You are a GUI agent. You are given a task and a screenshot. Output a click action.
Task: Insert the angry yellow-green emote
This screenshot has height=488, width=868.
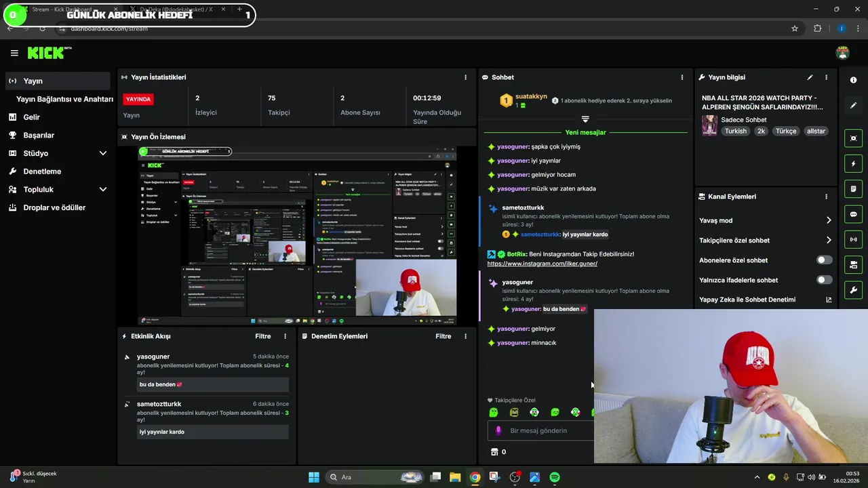pos(514,412)
